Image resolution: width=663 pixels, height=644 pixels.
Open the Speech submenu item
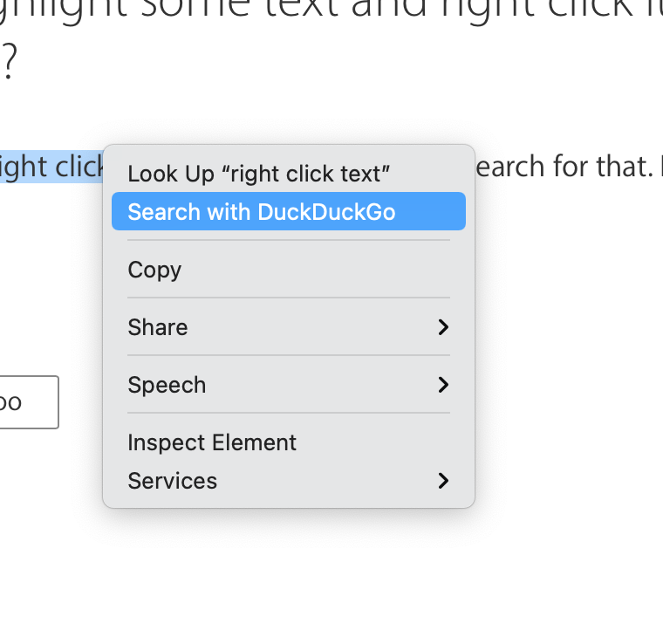tap(167, 385)
